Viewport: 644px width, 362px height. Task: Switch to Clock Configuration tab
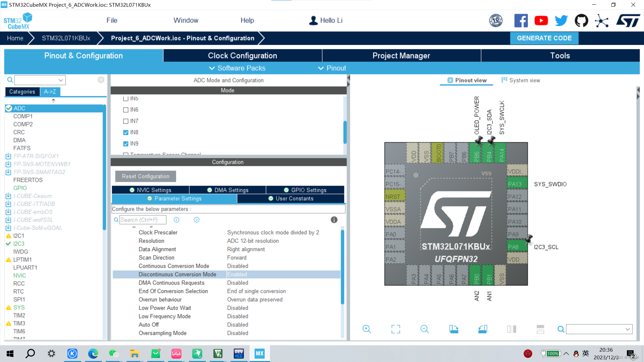point(243,56)
